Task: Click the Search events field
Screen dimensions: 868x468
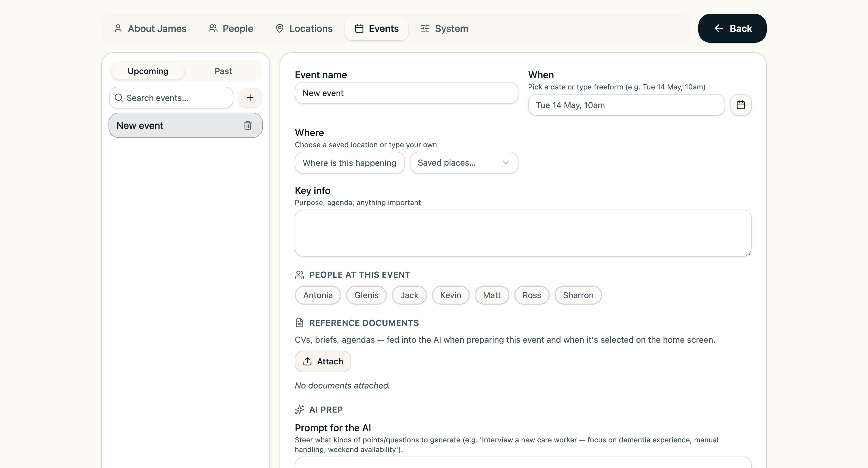Action: pos(171,98)
